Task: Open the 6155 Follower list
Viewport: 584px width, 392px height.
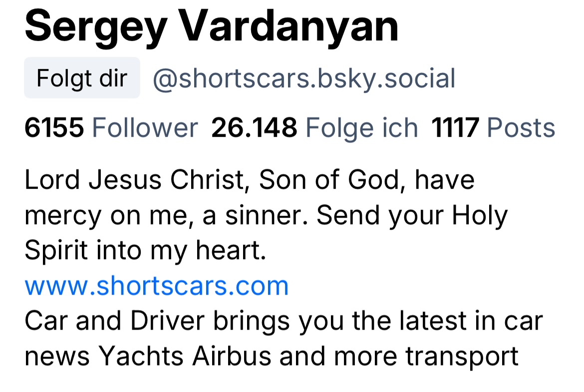Action: point(111,128)
